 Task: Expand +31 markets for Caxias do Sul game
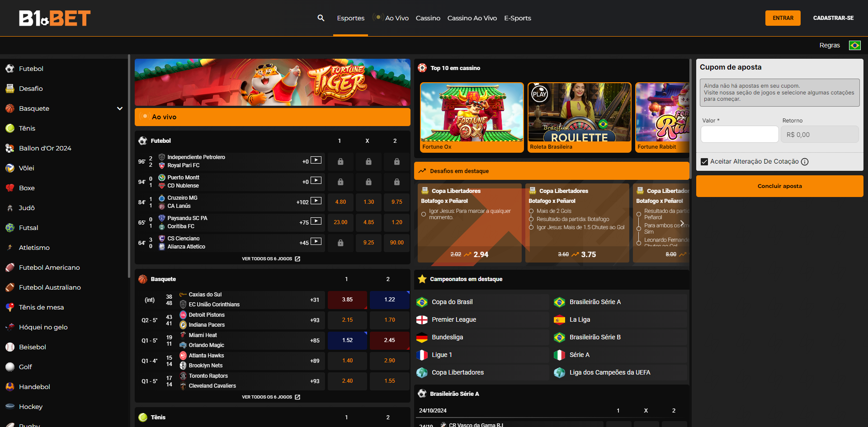pyautogui.click(x=315, y=300)
